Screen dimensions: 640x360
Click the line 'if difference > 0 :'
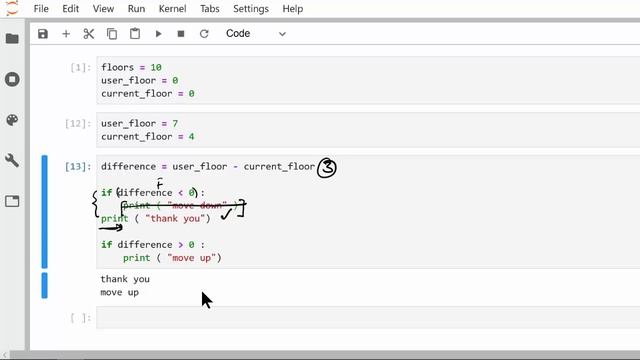(153, 244)
